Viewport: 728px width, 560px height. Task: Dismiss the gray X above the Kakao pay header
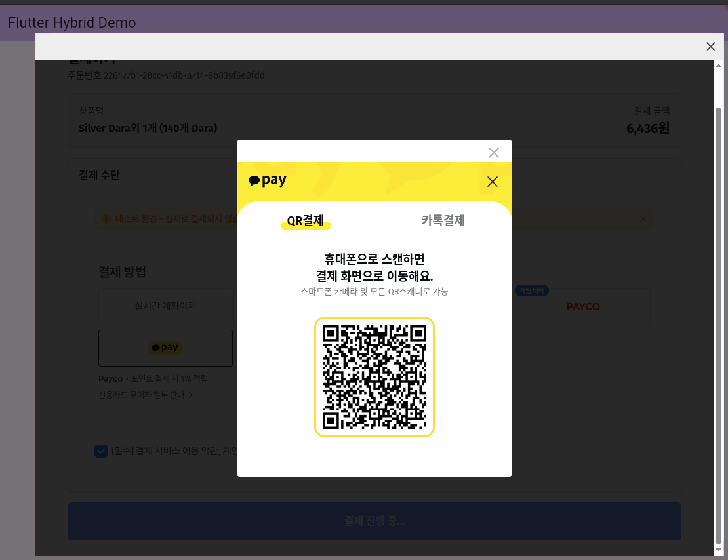(x=494, y=153)
